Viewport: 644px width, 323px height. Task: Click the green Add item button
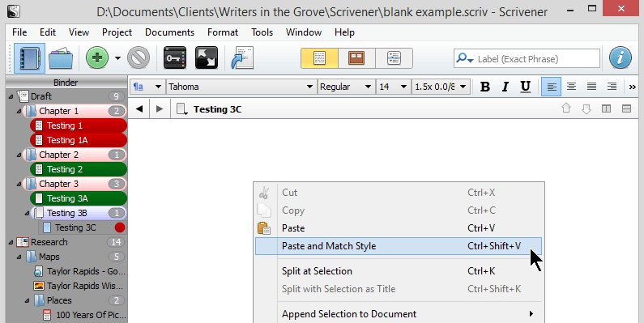[97, 57]
